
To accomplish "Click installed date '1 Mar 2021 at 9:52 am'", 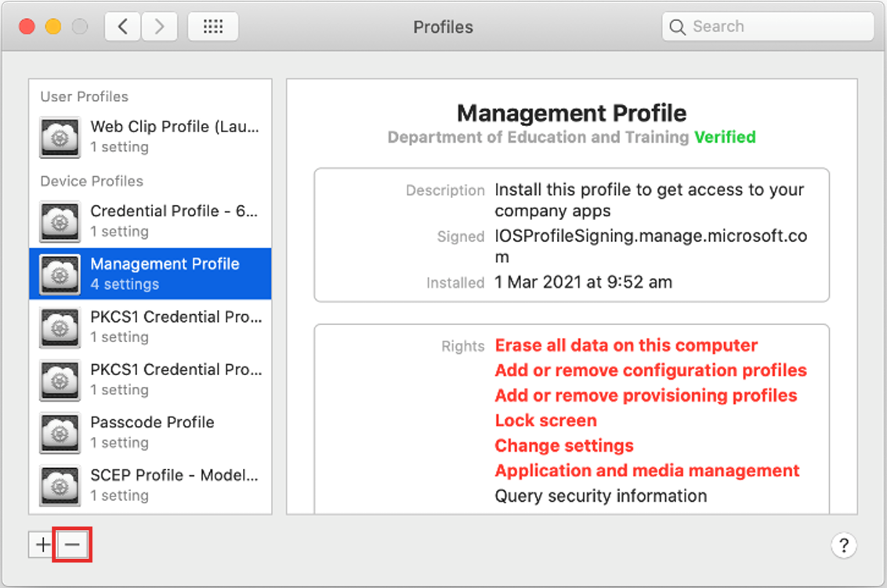I will pos(583,282).
